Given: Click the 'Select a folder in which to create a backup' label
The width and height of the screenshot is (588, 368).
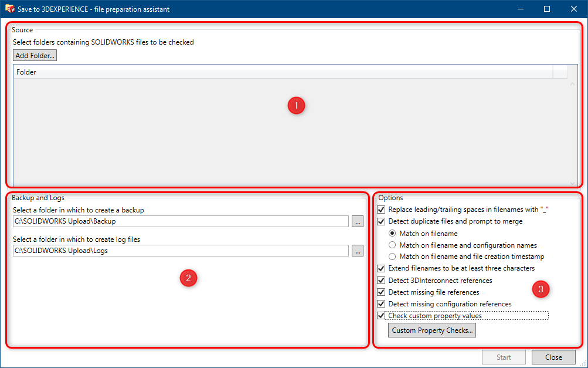Looking at the screenshot, I should (79, 210).
